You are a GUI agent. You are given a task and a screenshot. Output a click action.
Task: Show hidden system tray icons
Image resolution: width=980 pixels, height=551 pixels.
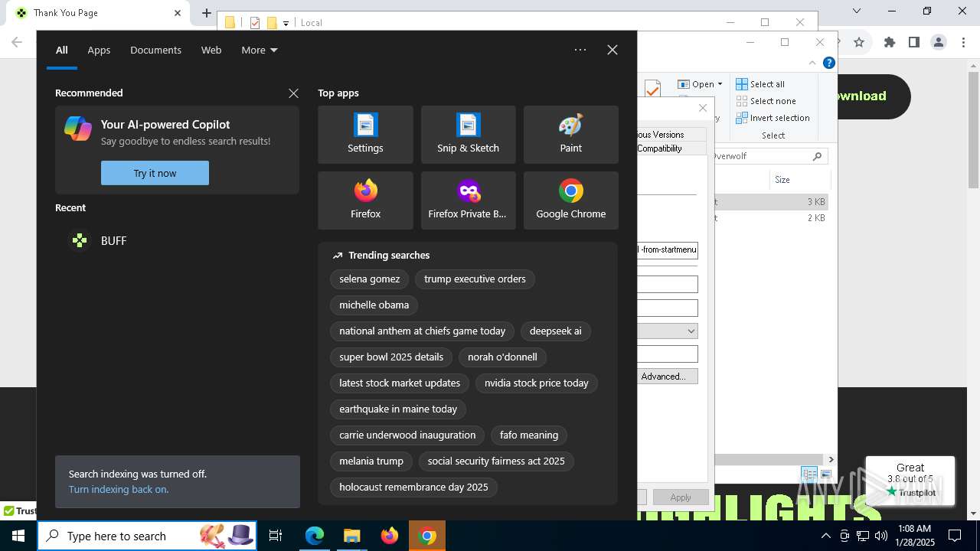825,536
